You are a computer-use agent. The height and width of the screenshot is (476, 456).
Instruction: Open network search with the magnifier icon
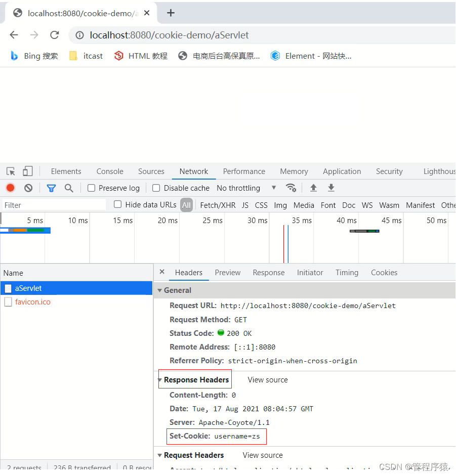click(69, 188)
